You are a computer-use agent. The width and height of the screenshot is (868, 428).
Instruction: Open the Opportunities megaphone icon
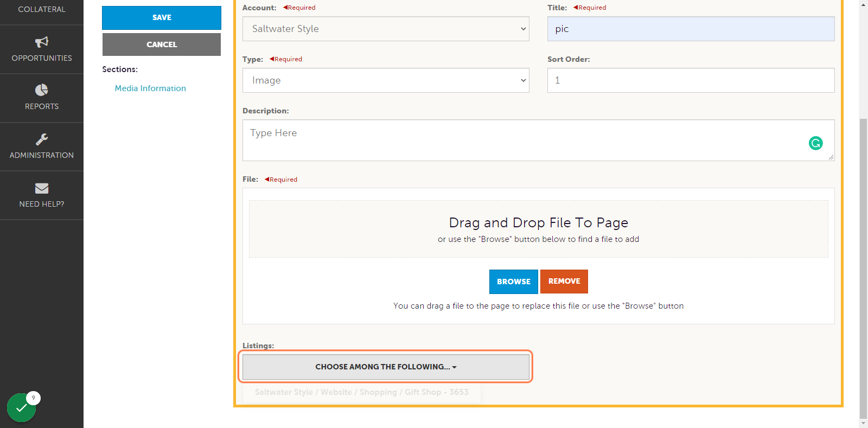click(42, 42)
